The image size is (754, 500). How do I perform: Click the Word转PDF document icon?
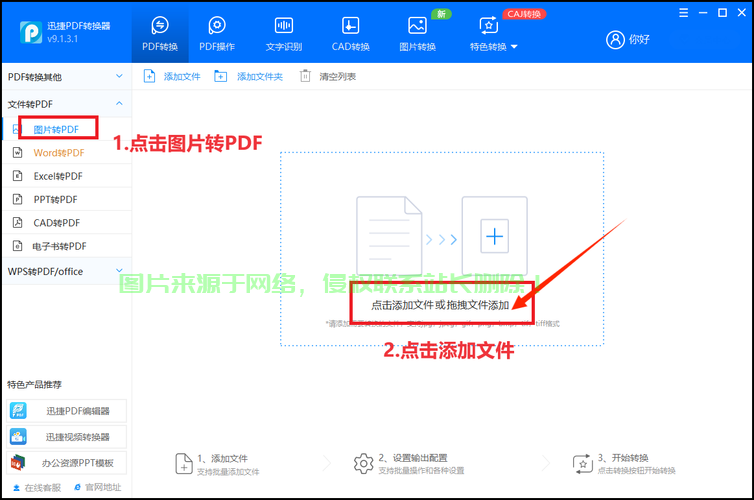coord(17,152)
